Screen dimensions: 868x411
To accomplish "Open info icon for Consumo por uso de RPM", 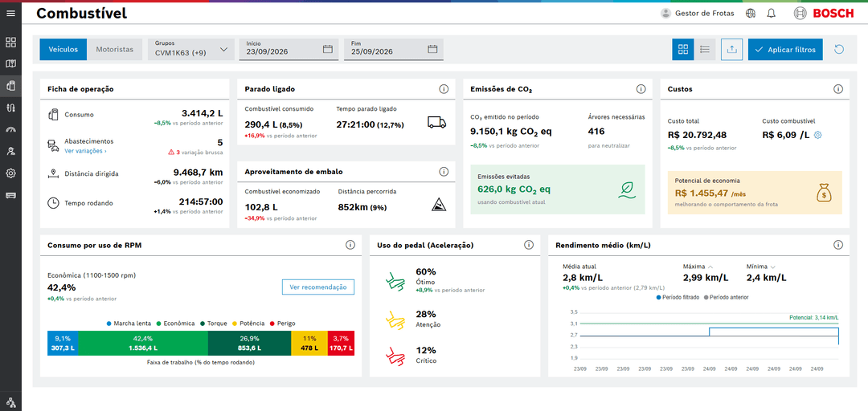I will point(350,245).
